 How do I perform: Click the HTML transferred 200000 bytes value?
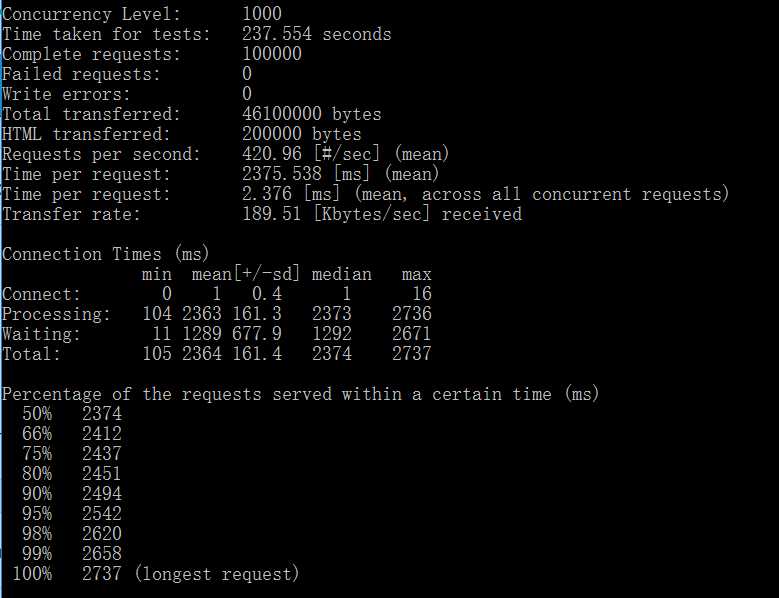pyautogui.click(x=302, y=134)
